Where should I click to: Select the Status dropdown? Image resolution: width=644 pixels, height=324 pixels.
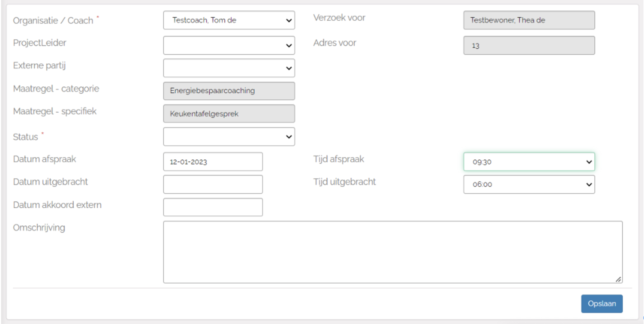click(x=229, y=137)
